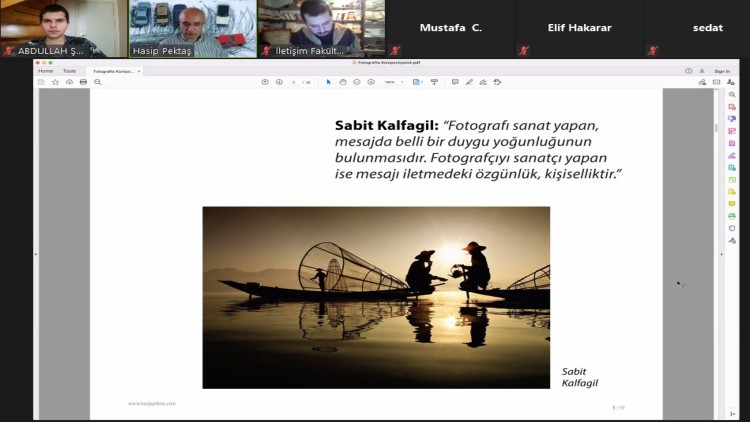Select Hasip Pektaş video tile
This screenshot has width=750, height=422.
click(193, 29)
